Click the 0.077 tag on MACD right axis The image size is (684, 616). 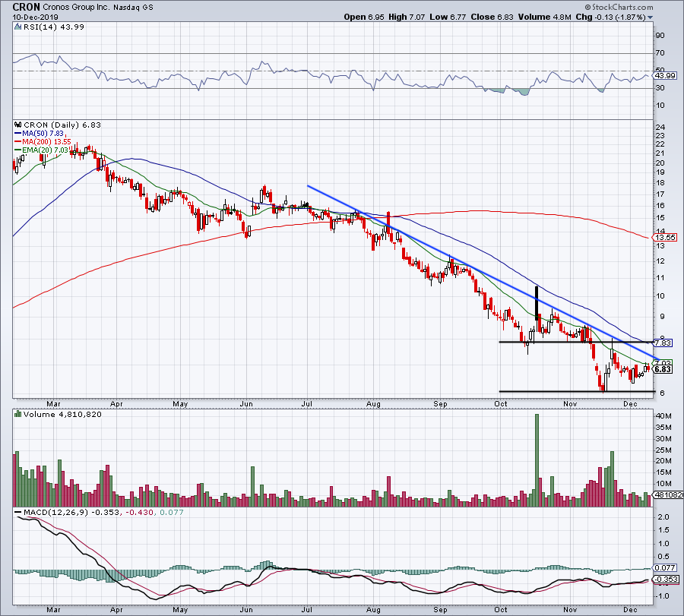click(x=666, y=567)
